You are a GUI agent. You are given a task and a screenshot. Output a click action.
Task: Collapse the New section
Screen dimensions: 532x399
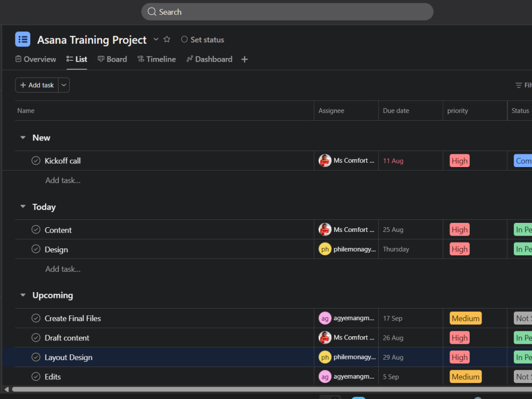click(x=23, y=137)
